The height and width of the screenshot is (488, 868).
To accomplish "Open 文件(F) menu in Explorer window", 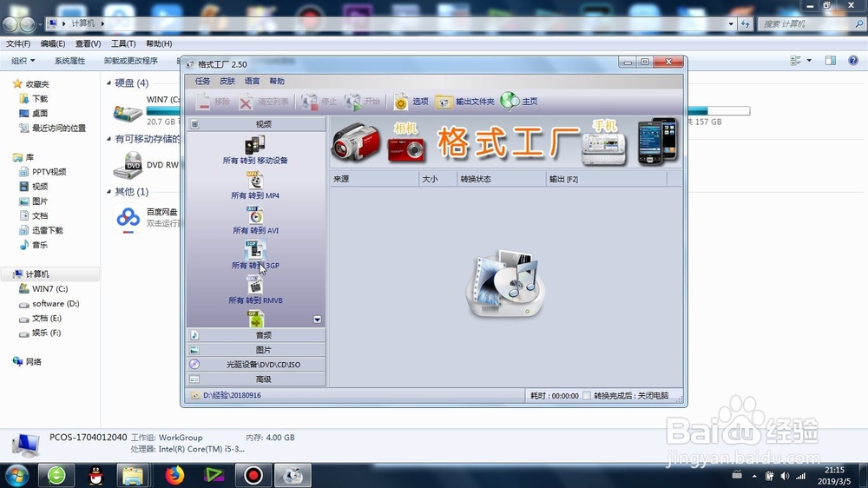I will [18, 43].
